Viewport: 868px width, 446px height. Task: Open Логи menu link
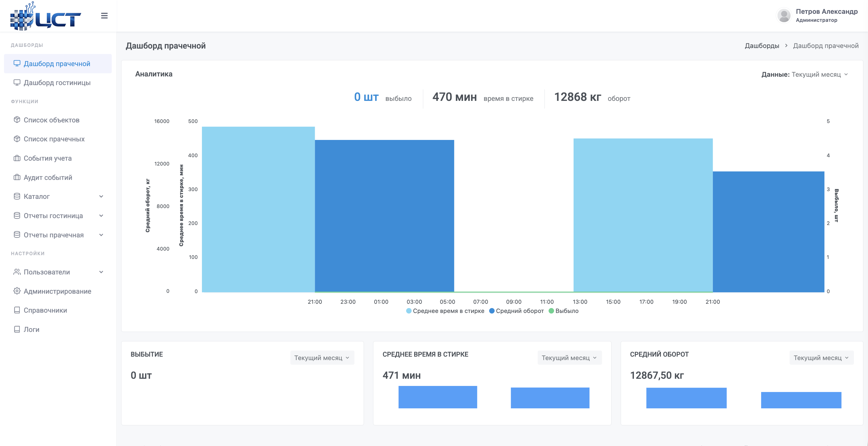pos(58,329)
